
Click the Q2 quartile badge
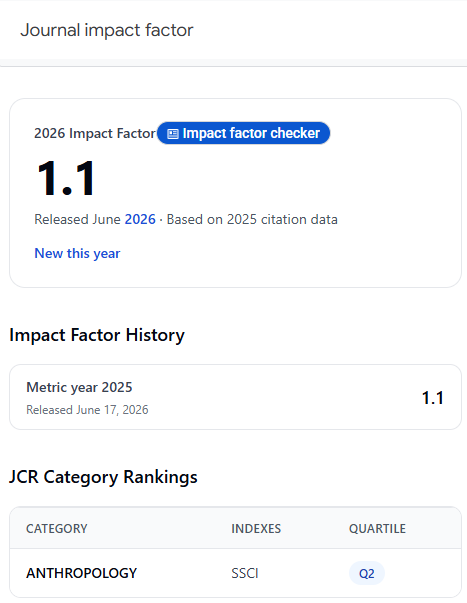pos(367,573)
